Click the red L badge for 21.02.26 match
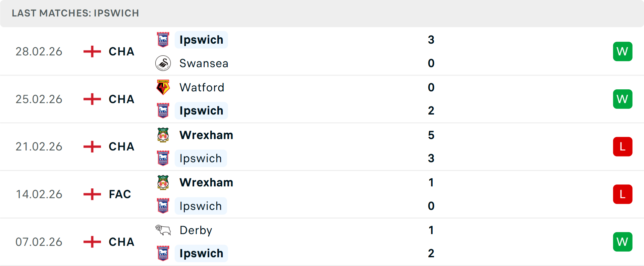 click(x=623, y=147)
